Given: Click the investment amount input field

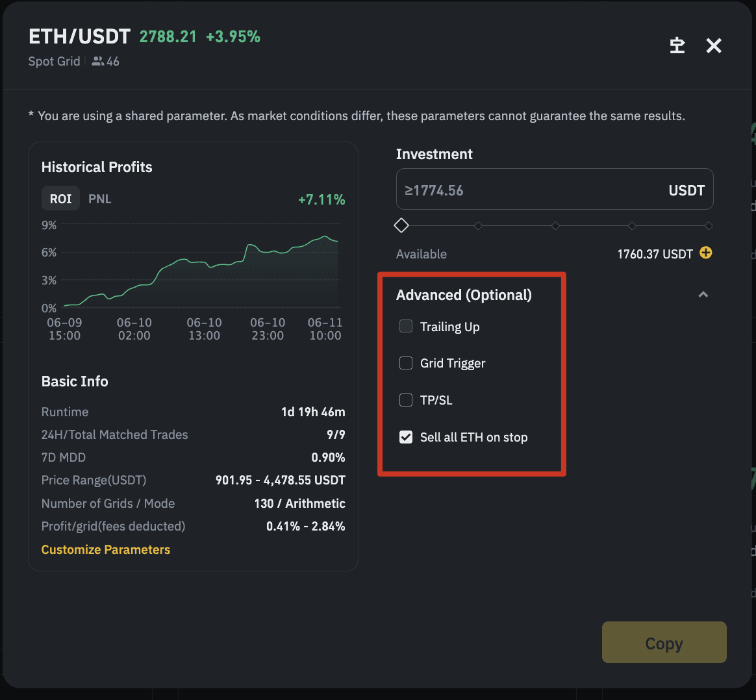Looking at the screenshot, I should [x=520, y=189].
